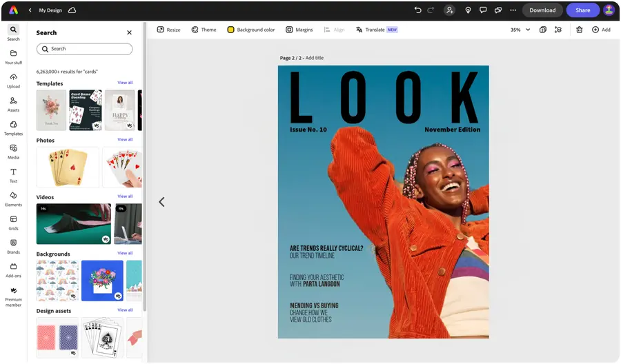The width and height of the screenshot is (621, 364).
Task: Open the Brands panel
Action: point(13,246)
